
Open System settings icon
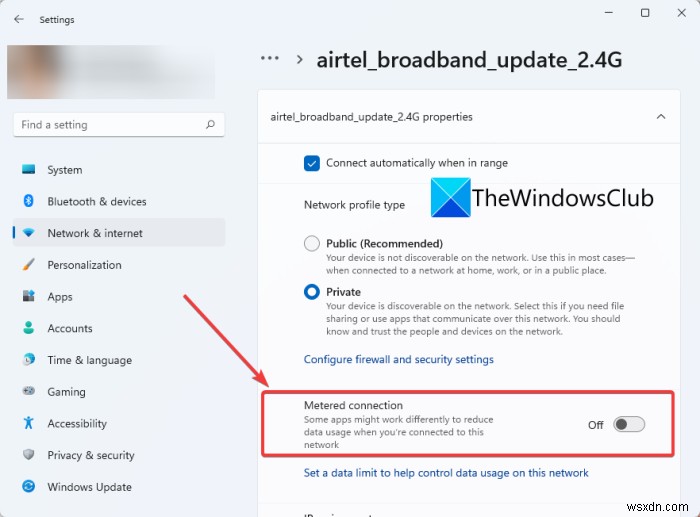tap(28, 170)
